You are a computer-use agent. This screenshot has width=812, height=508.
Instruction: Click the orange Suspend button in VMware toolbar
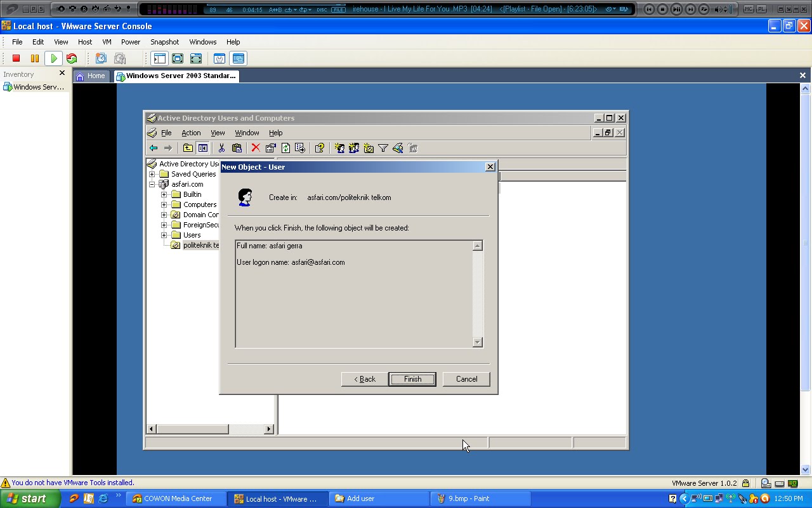[x=35, y=58]
